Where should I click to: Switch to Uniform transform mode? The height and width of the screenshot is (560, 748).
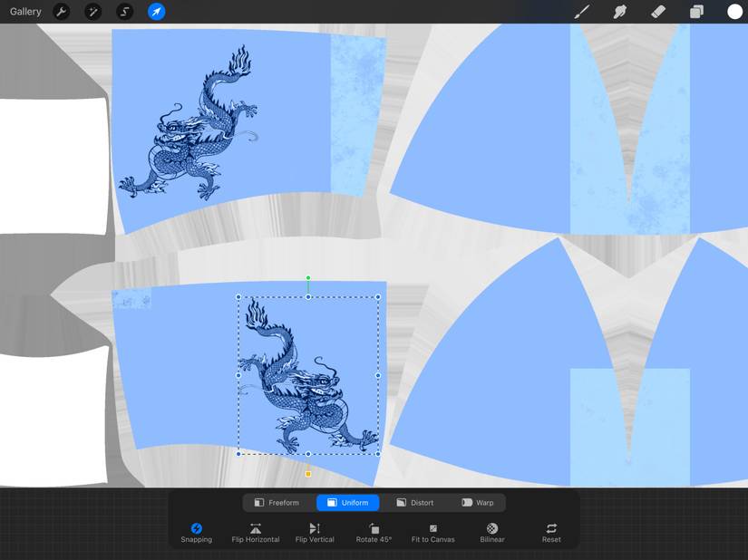348,502
